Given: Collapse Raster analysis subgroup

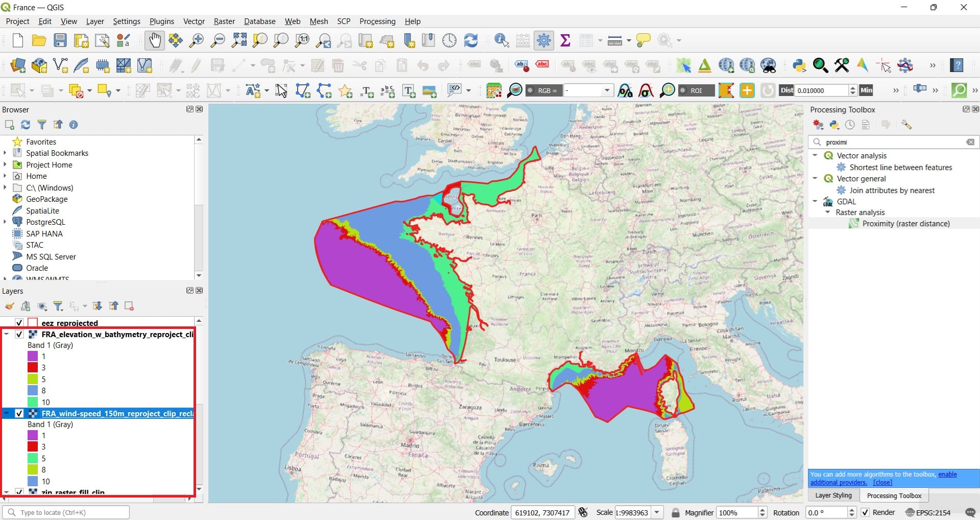Looking at the screenshot, I should (828, 212).
